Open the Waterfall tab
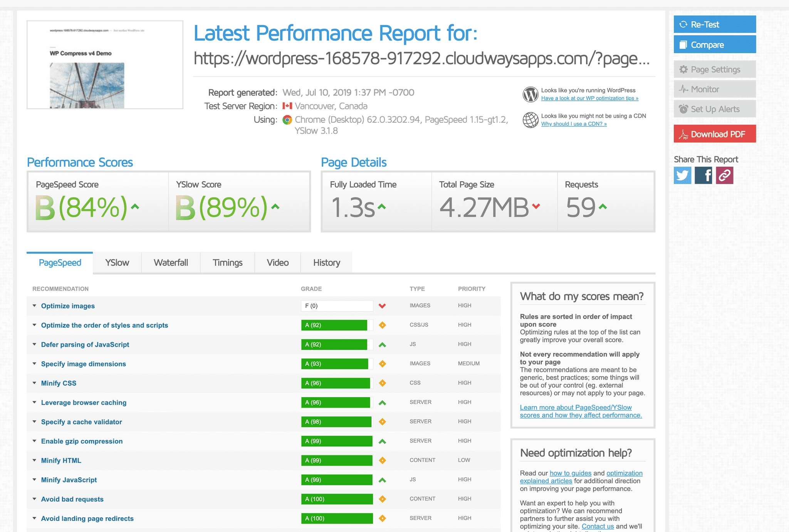The image size is (789, 532). click(171, 263)
